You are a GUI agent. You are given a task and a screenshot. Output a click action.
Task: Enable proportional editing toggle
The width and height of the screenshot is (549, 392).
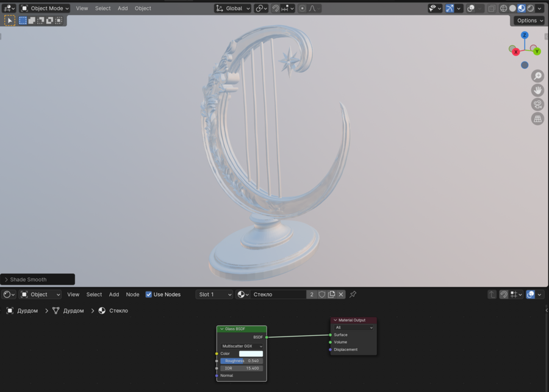(x=302, y=9)
